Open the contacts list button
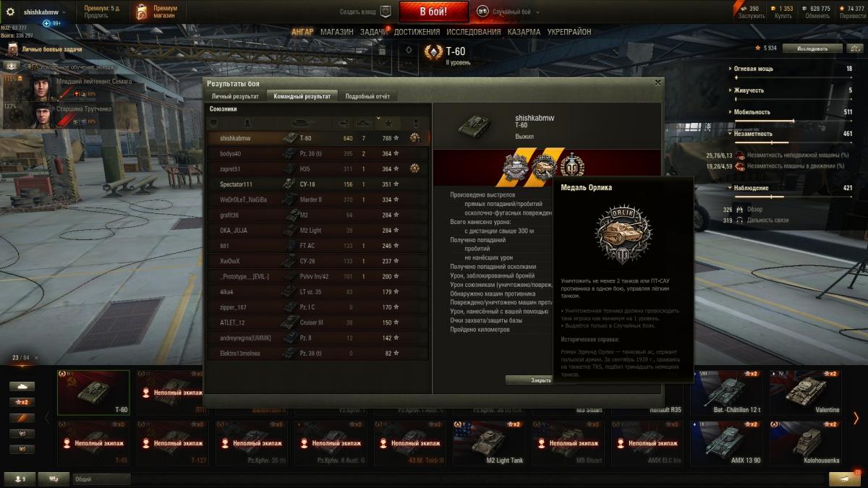 coord(19,479)
